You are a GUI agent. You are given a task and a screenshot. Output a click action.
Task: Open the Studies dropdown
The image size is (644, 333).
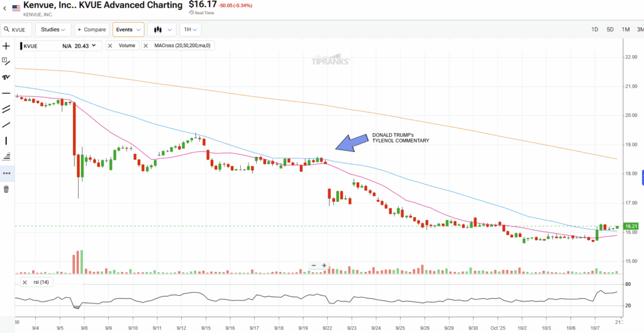[x=53, y=30]
